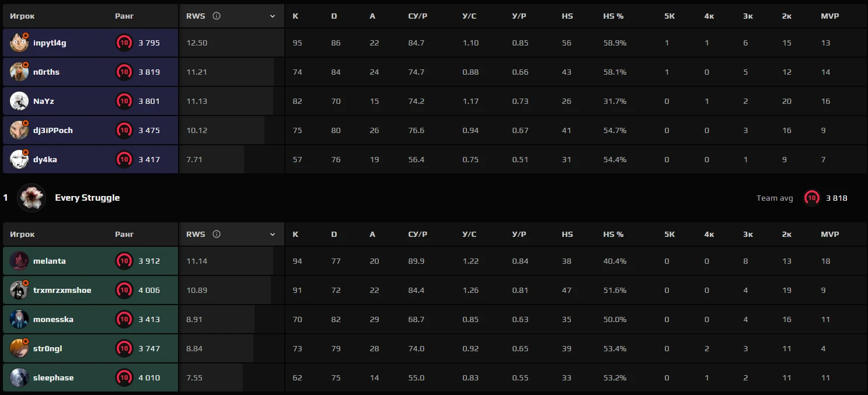Sort bottom table by MVP column header
This screenshot has height=395, width=868.
[829, 235]
